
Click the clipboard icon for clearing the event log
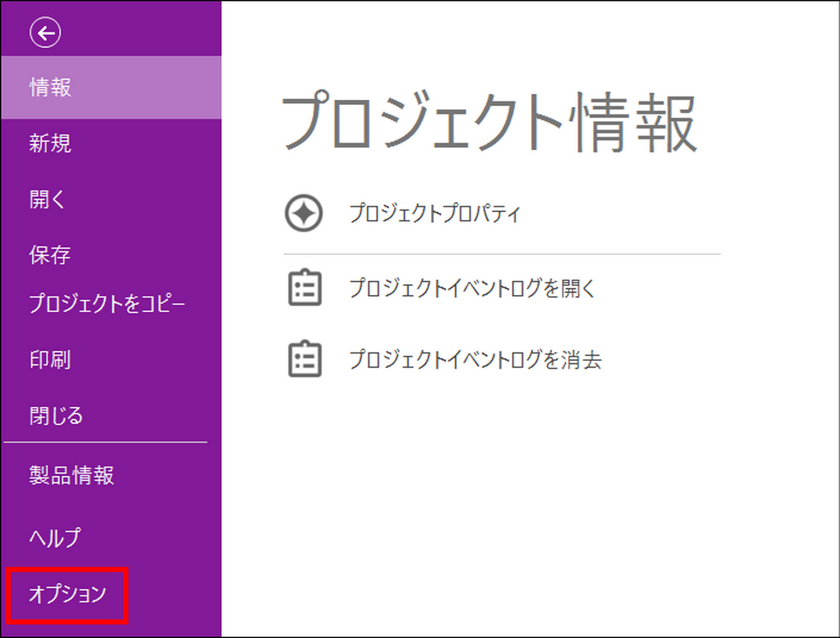click(x=304, y=359)
